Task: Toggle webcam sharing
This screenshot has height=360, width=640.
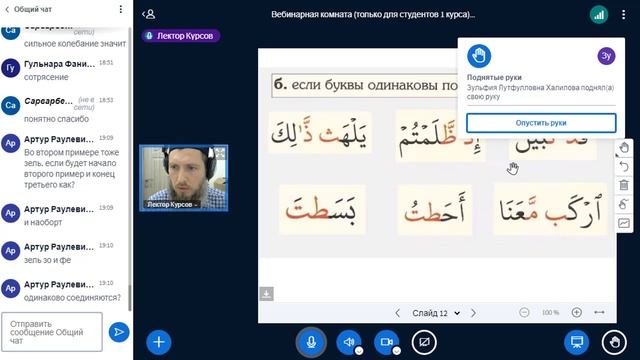Action: click(386, 342)
